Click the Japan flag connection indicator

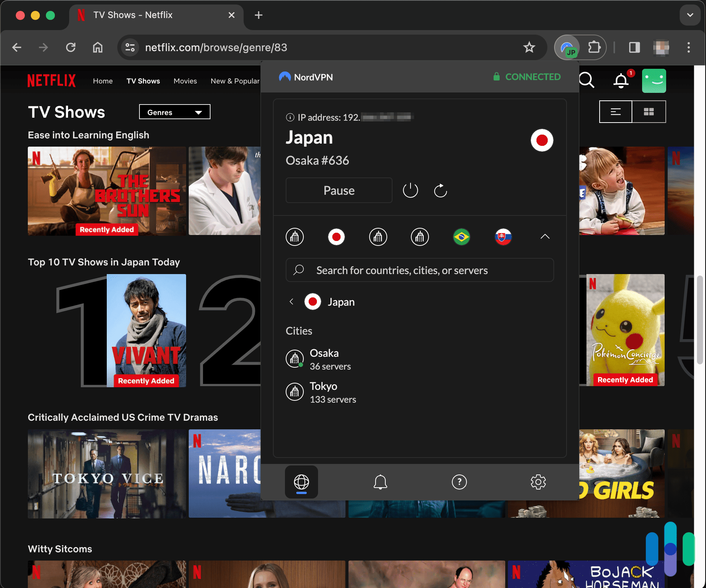[x=541, y=140]
